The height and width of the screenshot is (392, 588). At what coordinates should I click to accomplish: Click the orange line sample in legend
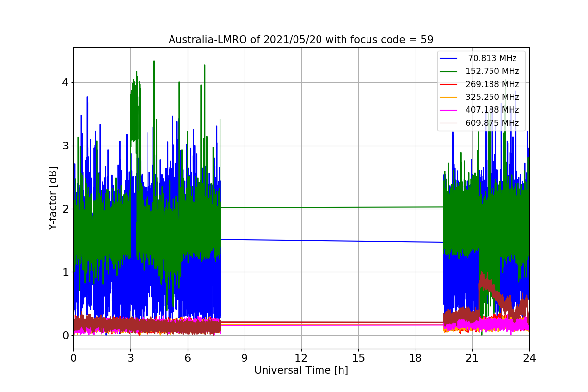coord(448,97)
